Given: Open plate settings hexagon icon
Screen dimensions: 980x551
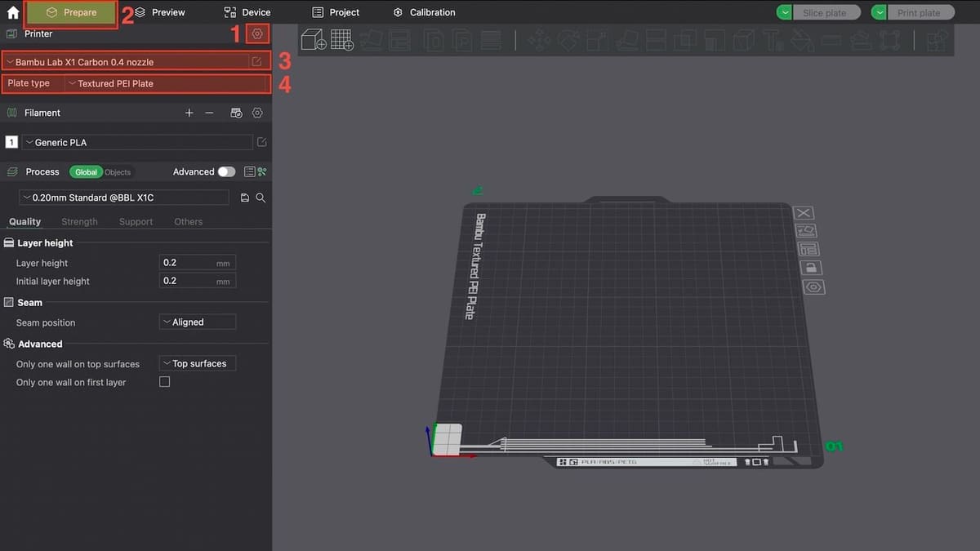Looking at the screenshot, I should [x=813, y=287].
